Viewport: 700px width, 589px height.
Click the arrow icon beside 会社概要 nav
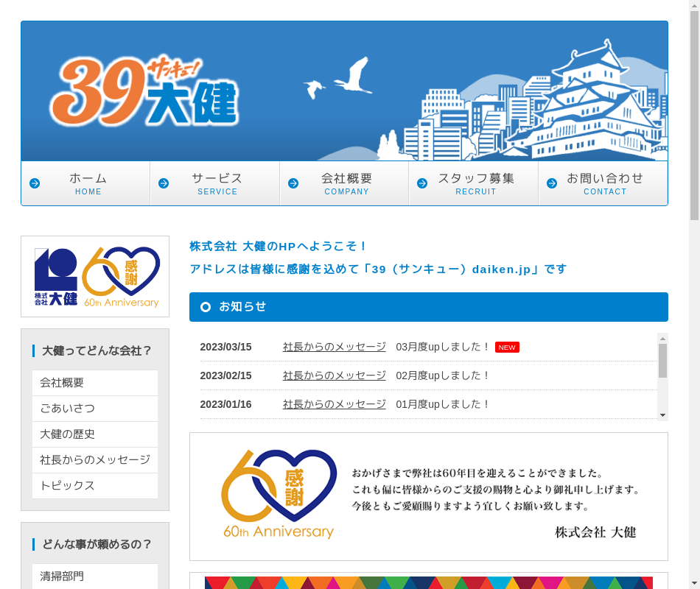point(293,183)
